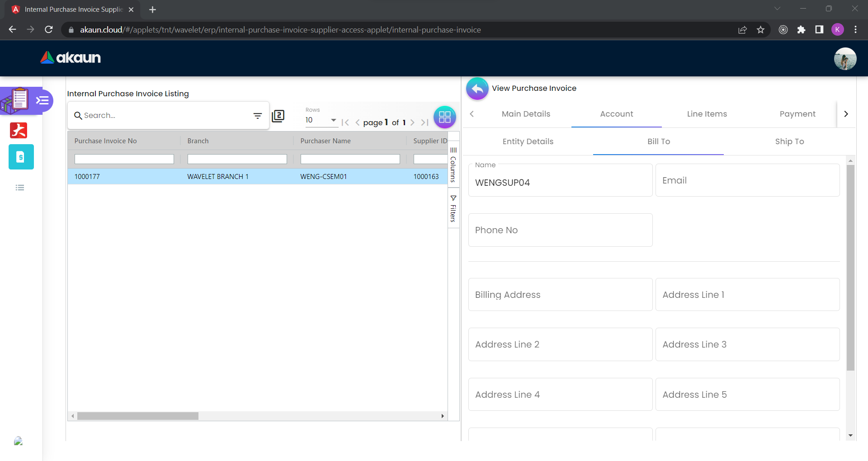The height and width of the screenshot is (461, 868).
Task: Click the stacked pages icon beside search
Action: (278, 116)
